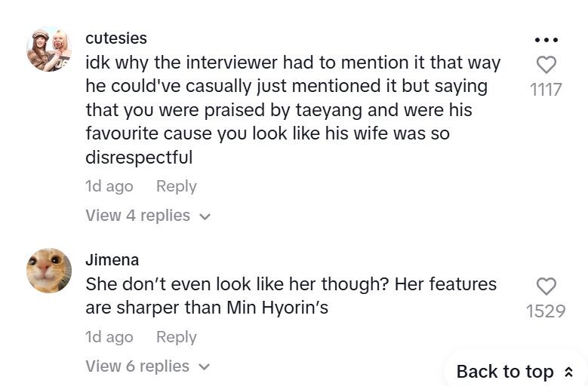588x386 pixels.
Task: Click the double-arrow icon in Back to top
Action: [x=568, y=372]
